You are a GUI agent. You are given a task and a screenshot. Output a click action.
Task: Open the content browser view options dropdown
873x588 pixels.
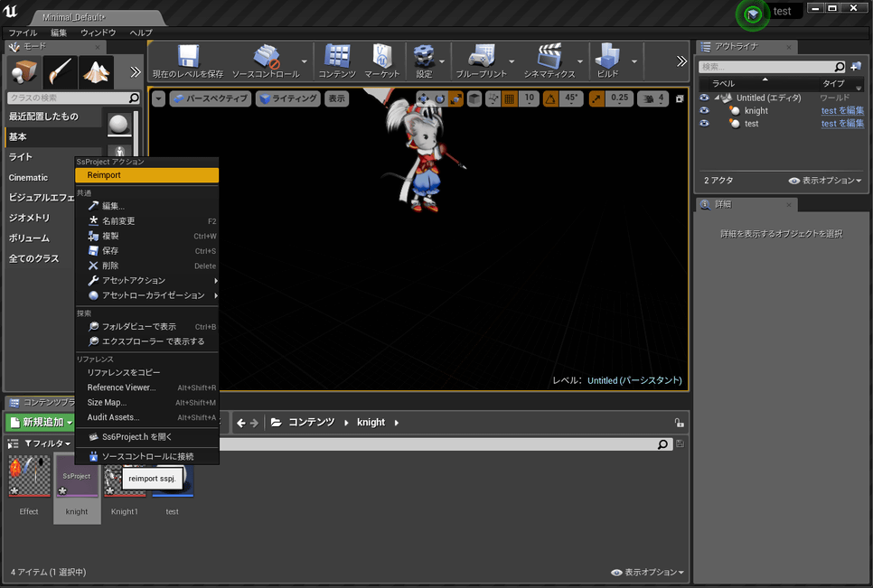pos(647,572)
